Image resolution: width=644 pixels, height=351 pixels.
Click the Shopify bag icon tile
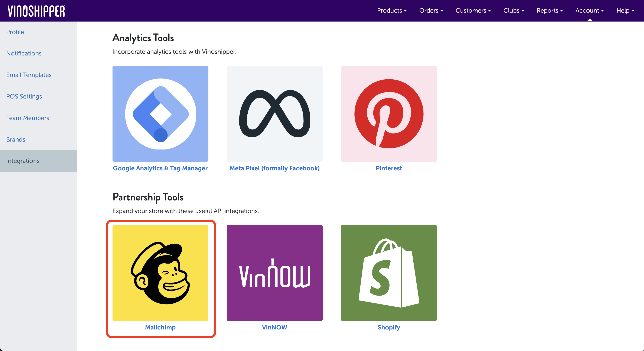coord(389,273)
